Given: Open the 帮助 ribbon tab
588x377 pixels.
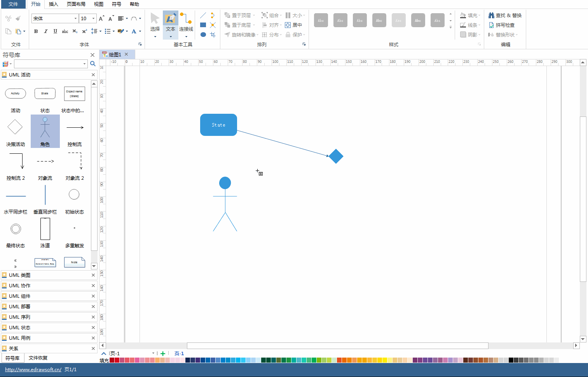Looking at the screenshot, I should pyautogui.click(x=134, y=4).
